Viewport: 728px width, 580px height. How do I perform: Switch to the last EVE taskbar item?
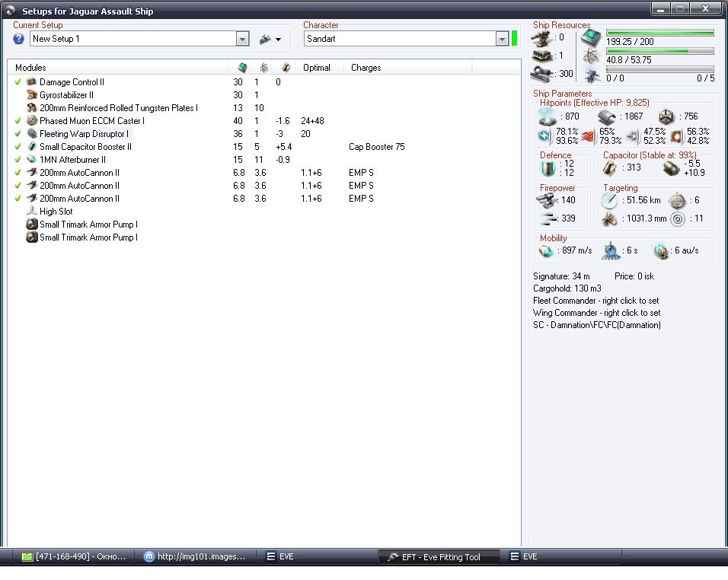coord(560,557)
